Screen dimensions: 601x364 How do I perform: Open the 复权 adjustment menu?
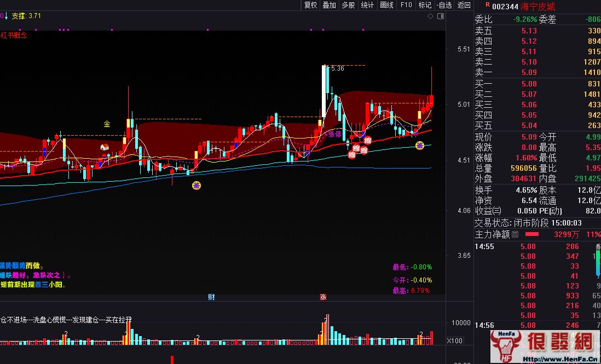[310, 5]
